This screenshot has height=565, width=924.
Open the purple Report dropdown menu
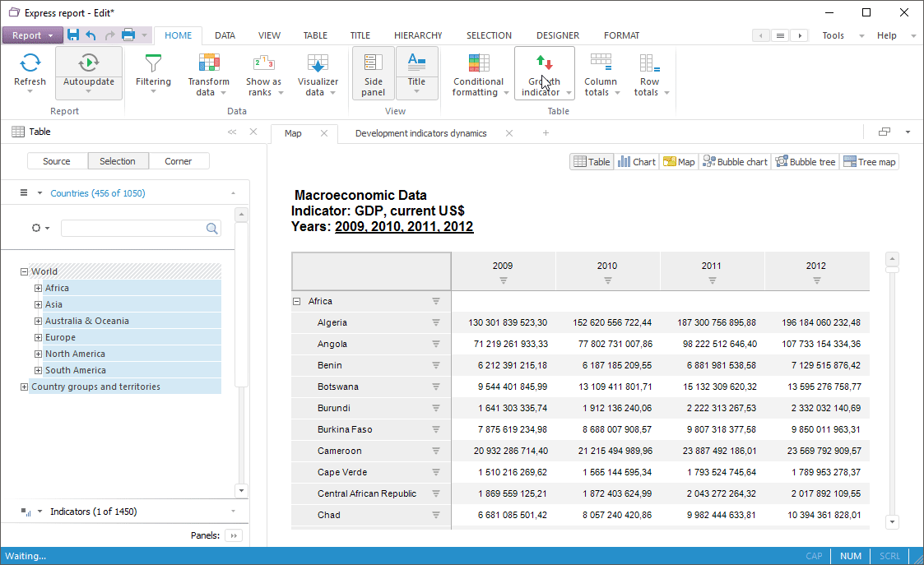(32, 35)
